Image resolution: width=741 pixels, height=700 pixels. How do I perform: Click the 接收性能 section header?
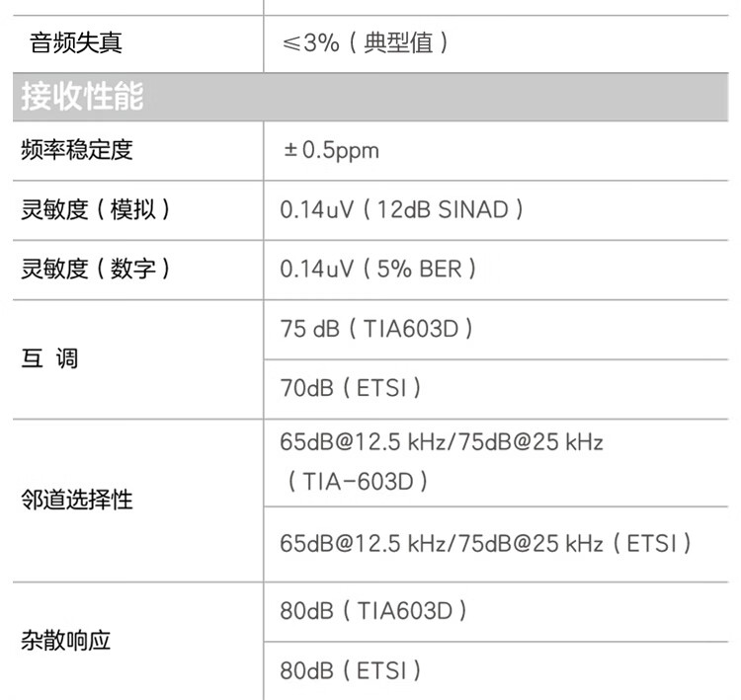point(83,96)
